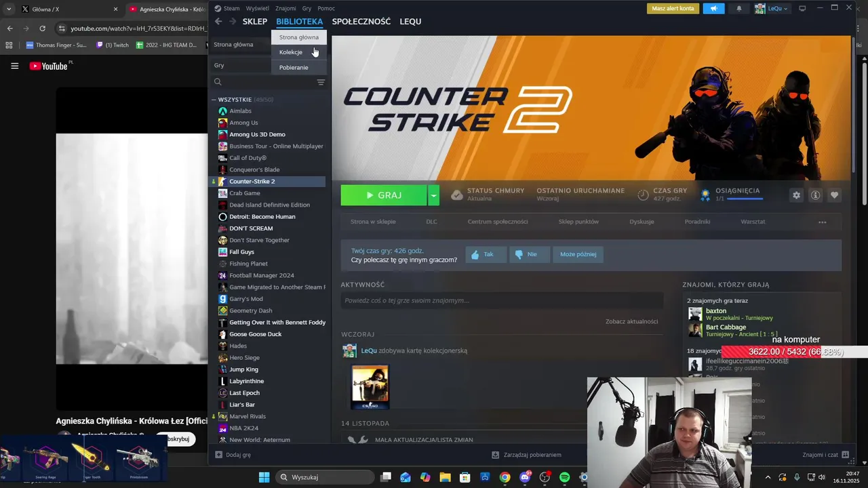868x488 pixels.
Task: Click Zobacz aktualności link
Action: (631, 321)
